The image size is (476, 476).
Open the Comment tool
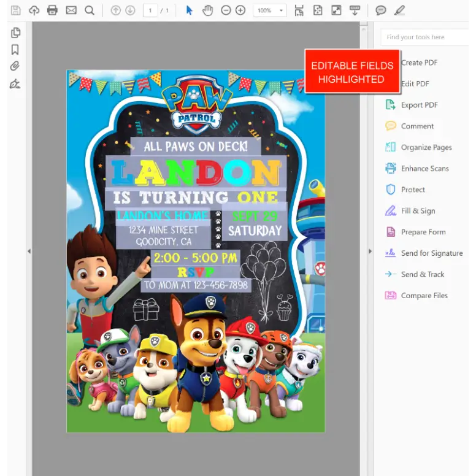[409, 126]
